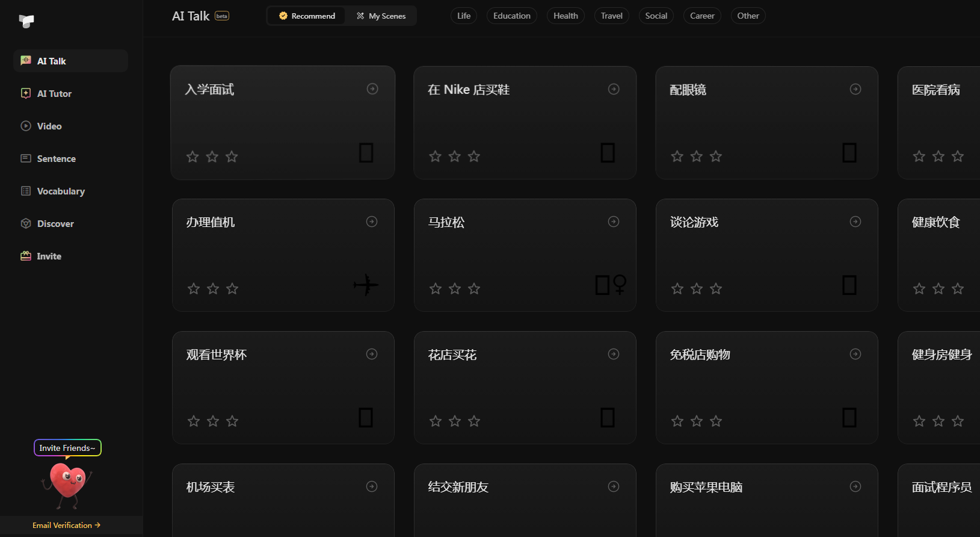Open the Email Verification link
Image resolution: width=980 pixels, height=537 pixels.
[66, 526]
